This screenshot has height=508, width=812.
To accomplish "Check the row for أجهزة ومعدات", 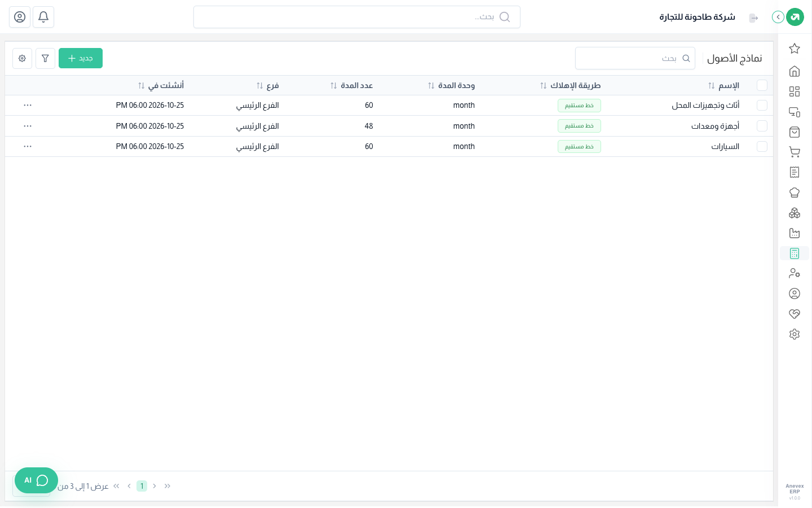I will coord(762,126).
